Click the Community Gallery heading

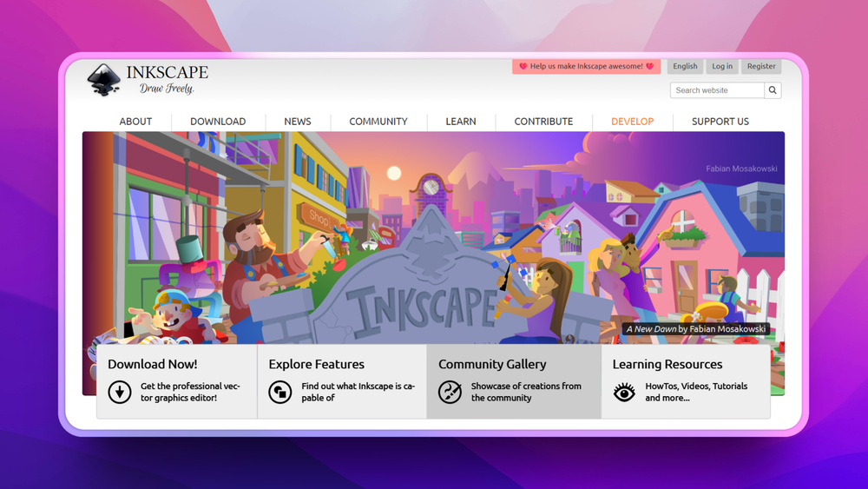click(x=493, y=365)
